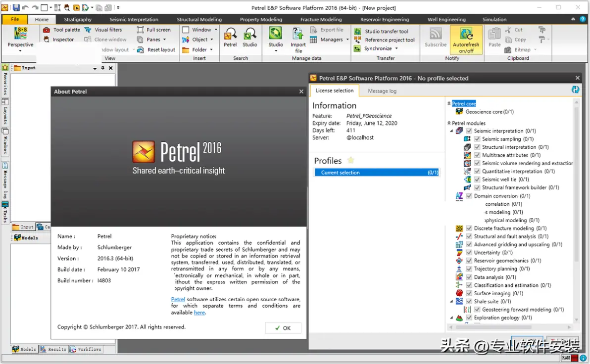This screenshot has width=590, height=364.
Task: Switch to the Message log tab
Action: [x=382, y=91]
